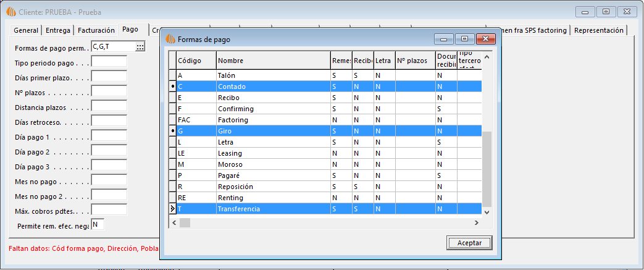Select the Factoring row in the list
644x270 pixels.
point(273,120)
